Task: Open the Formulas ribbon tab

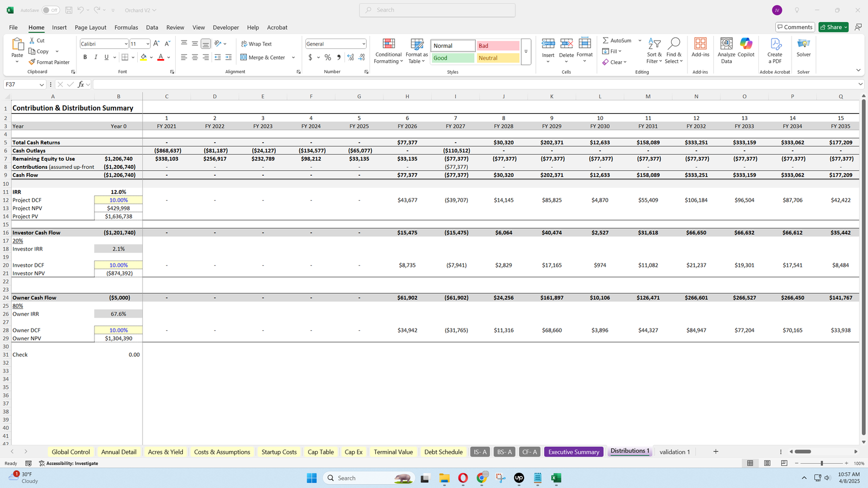Action: pyautogui.click(x=126, y=27)
